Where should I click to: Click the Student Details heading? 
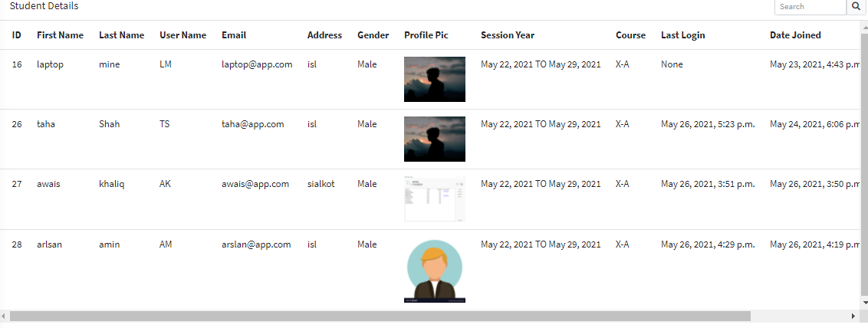pos(44,6)
